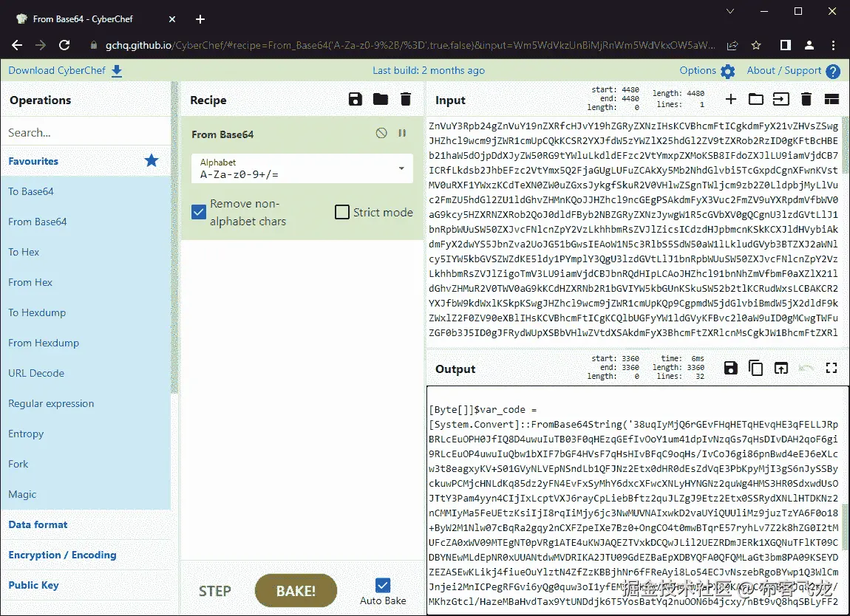Add a new input tab with the plus icon
Screen dimensions: 850x616
point(730,98)
